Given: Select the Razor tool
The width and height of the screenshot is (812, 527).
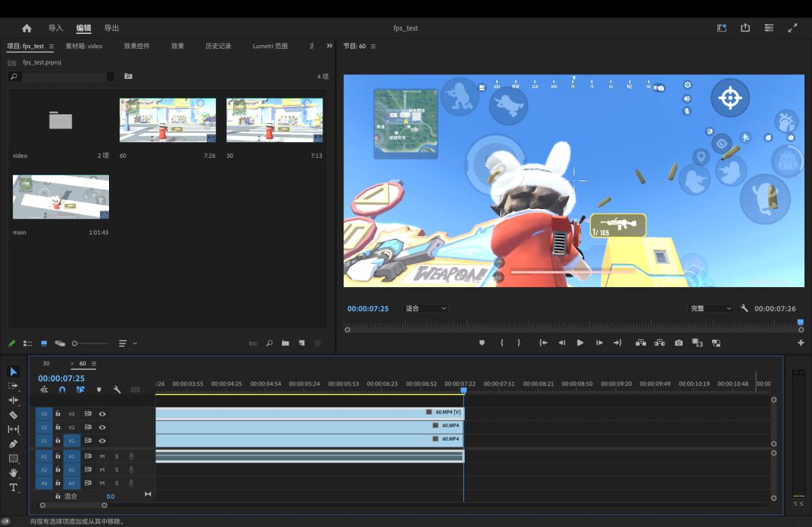Looking at the screenshot, I should 13,415.
